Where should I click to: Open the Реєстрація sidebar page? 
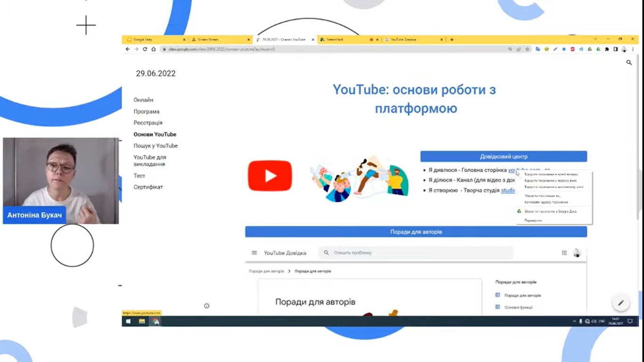tap(148, 123)
